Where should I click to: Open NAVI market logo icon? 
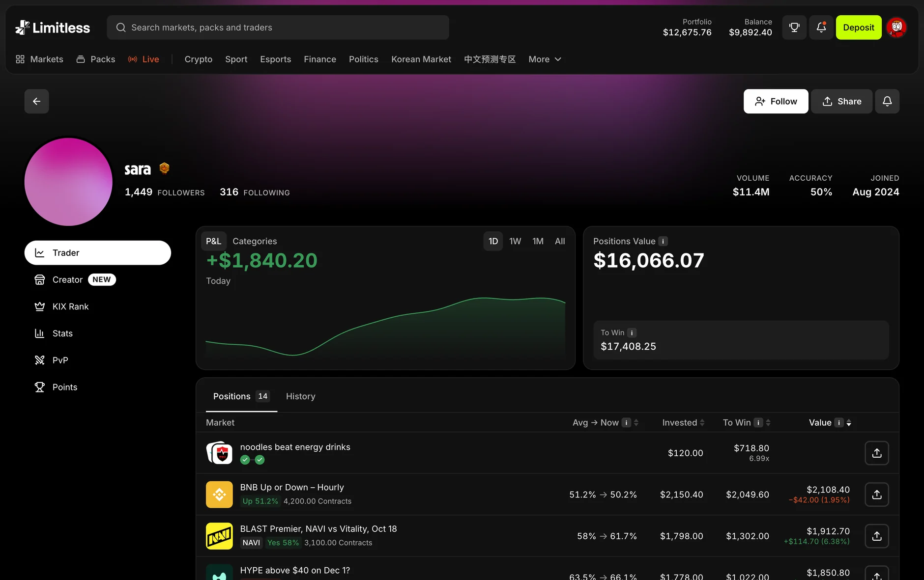point(219,536)
